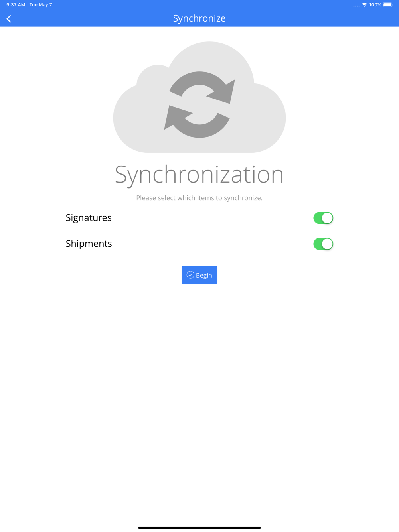Image resolution: width=399 pixels, height=532 pixels.
Task: Disable the Signatures sync toggle
Action: pos(323,218)
